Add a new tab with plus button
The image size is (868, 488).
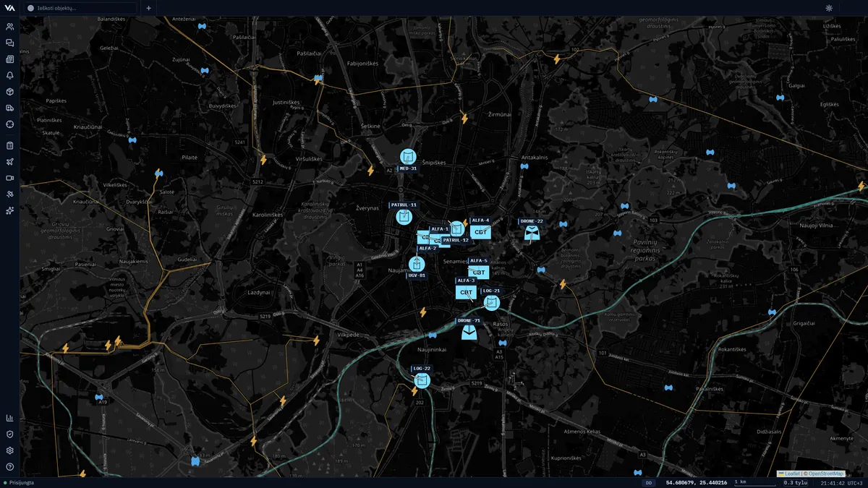[148, 8]
